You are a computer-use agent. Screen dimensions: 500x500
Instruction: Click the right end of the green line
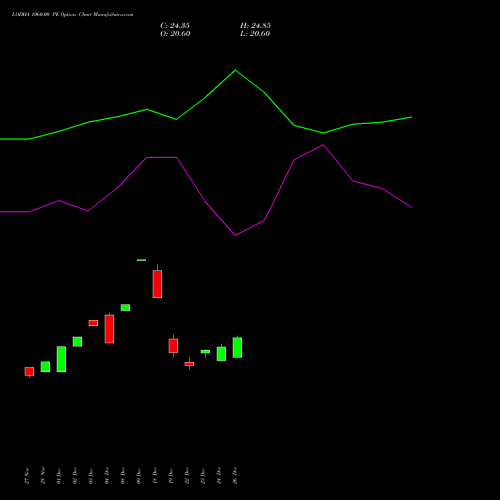411,117
